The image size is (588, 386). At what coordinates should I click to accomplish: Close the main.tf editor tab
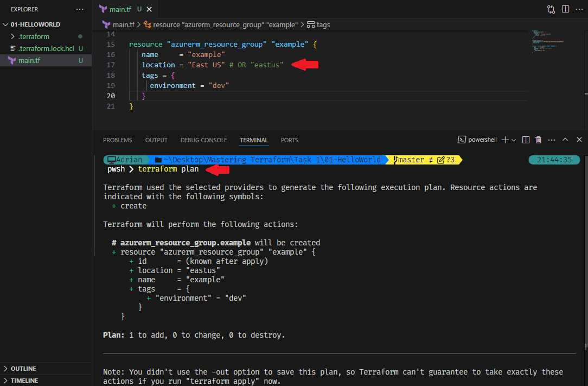149,9
